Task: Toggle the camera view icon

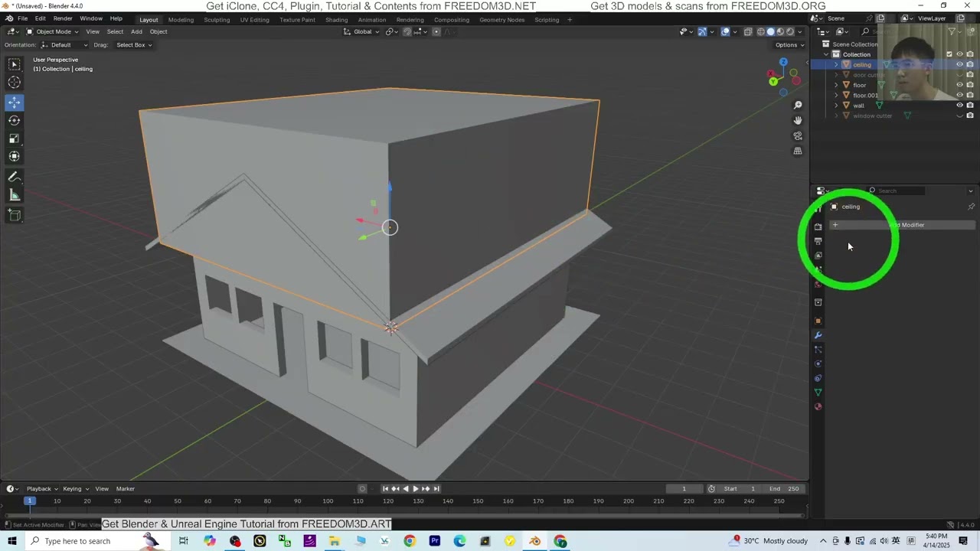Action: (x=798, y=135)
